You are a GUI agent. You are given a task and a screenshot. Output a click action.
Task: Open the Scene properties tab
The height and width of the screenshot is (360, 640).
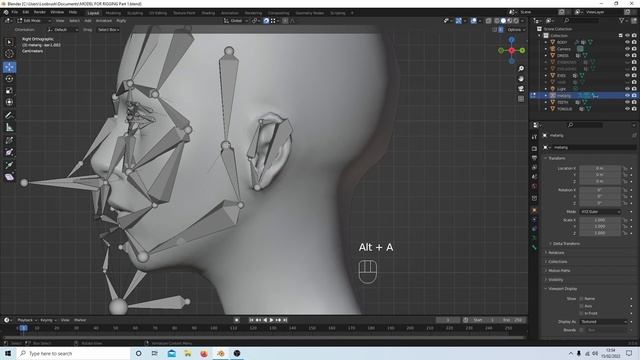tap(534, 177)
